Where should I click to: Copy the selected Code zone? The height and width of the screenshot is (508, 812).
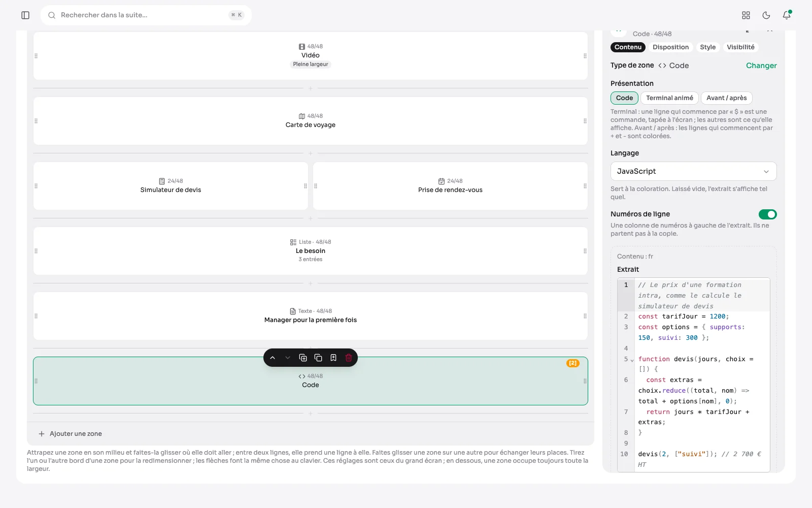pyautogui.click(x=318, y=358)
